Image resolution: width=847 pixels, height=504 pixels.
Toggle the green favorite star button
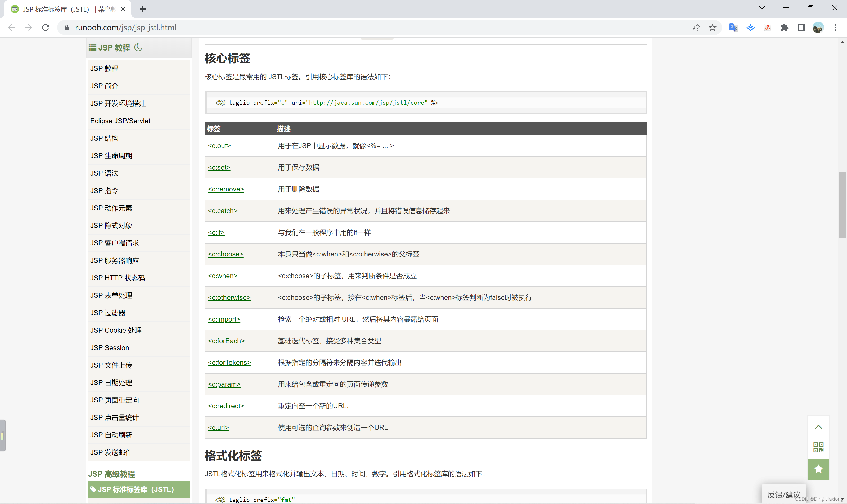coord(818,469)
